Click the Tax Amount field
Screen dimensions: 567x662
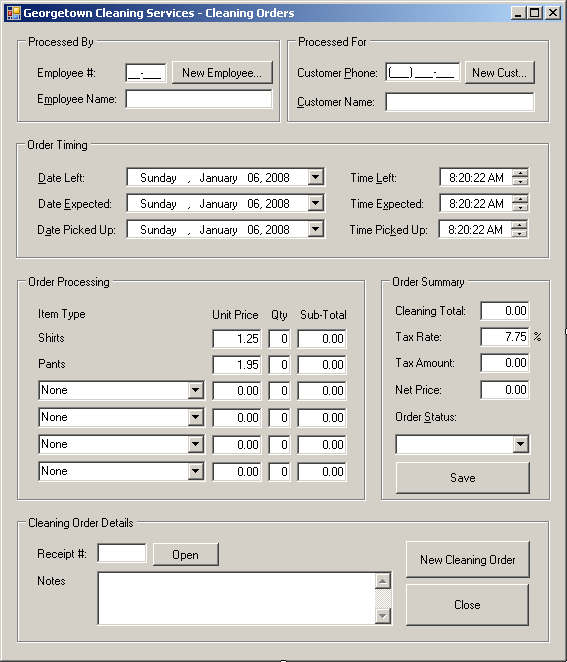click(505, 363)
